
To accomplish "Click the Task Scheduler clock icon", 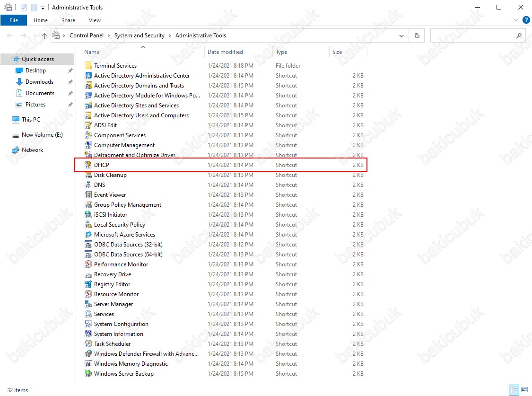I will click(x=88, y=344).
